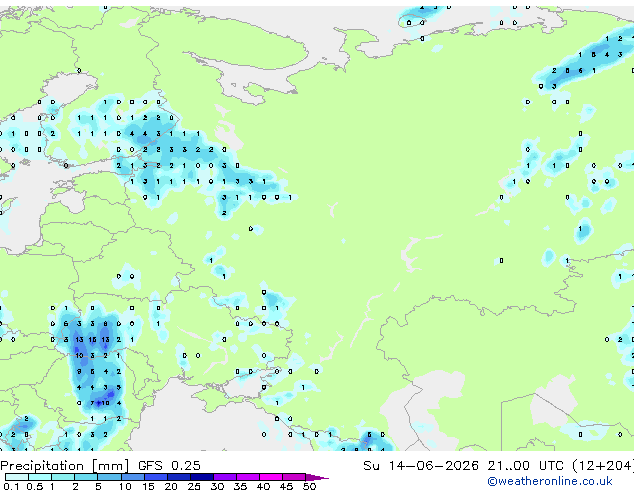
Task: Click the legend tick label '25'
Action: point(194,486)
